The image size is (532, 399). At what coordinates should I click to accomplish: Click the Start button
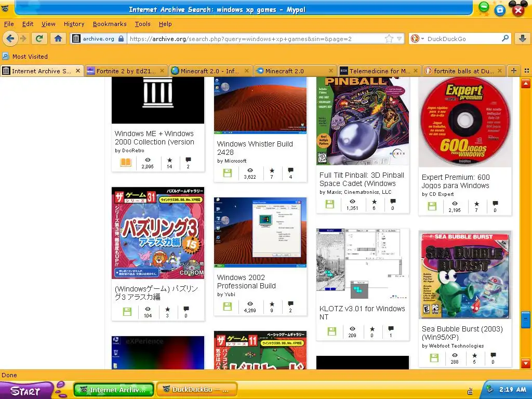(x=26, y=390)
